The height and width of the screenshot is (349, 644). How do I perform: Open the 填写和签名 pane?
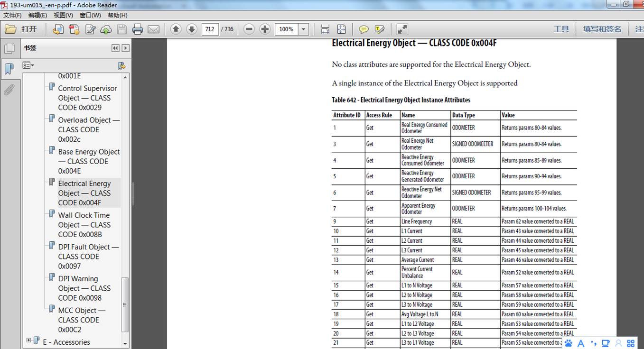click(602, 29)
